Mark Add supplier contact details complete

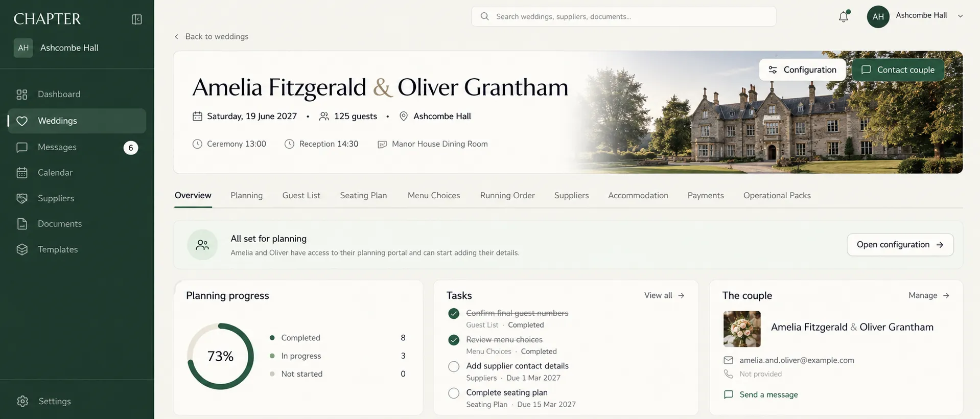click(454, 367)
